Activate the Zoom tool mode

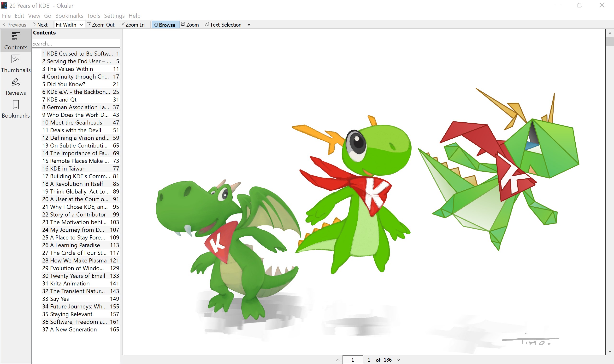pos(190,24)
